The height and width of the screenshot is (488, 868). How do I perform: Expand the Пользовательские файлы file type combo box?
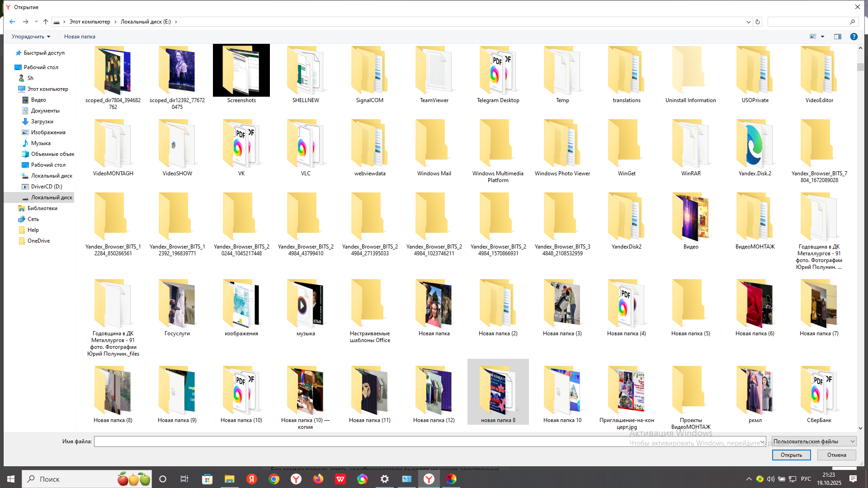814,441
